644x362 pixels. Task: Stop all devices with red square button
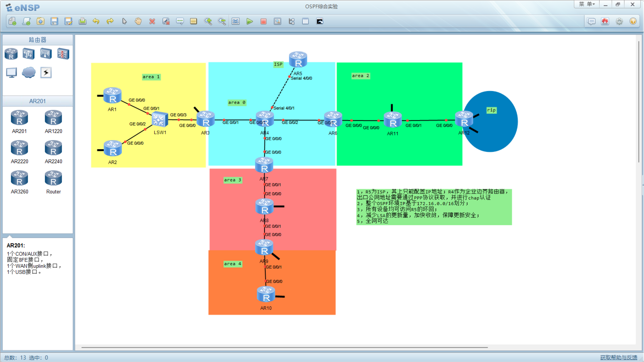263,21
